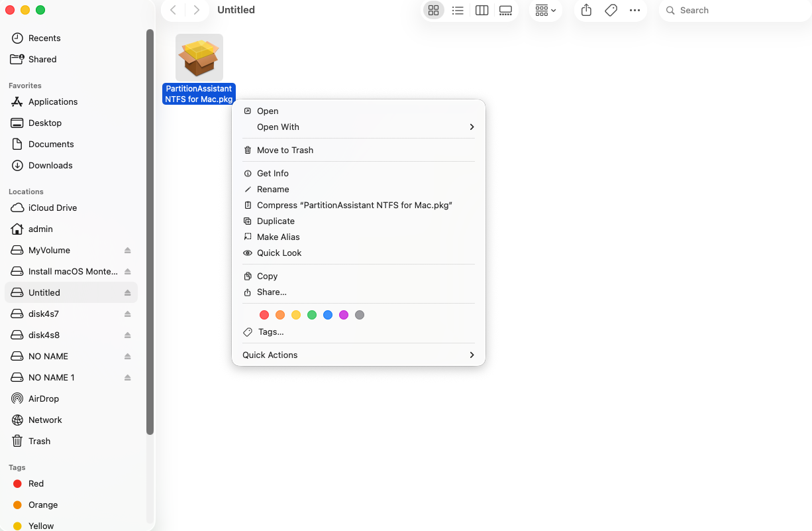
Task: Compress PartitionAssistant NTFS for Mac.pkg
Action: click(x=358, y=205)
